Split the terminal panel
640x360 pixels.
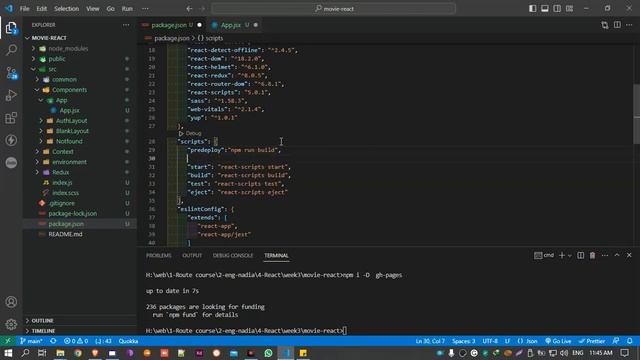pyautogui.click(x=580, y=255)
